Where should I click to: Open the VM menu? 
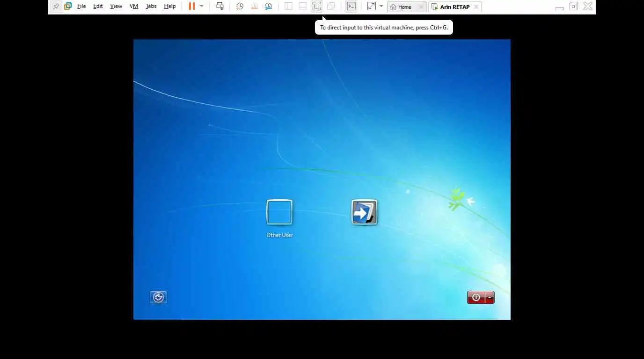134,7
